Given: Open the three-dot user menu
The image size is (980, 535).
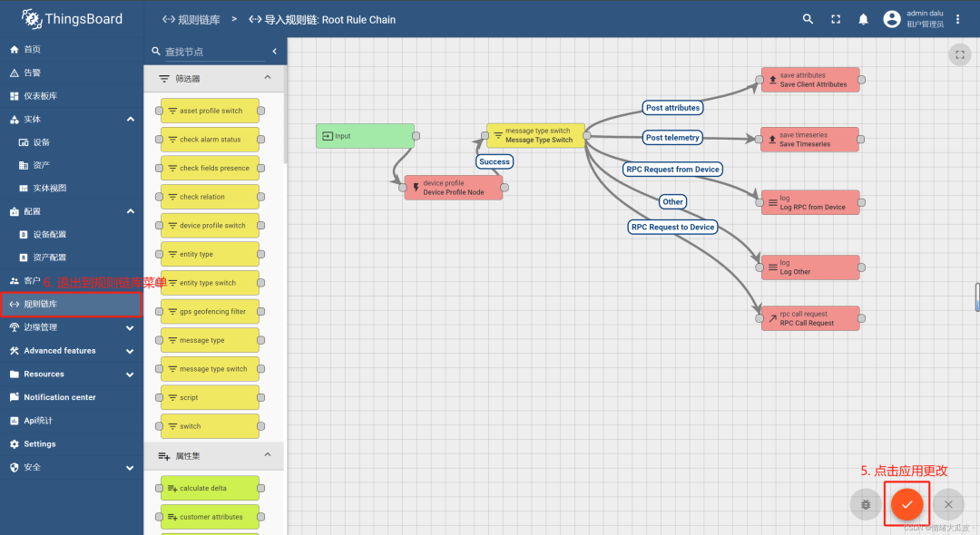Looking at the screenshot, I should click(x=957, y=19).
